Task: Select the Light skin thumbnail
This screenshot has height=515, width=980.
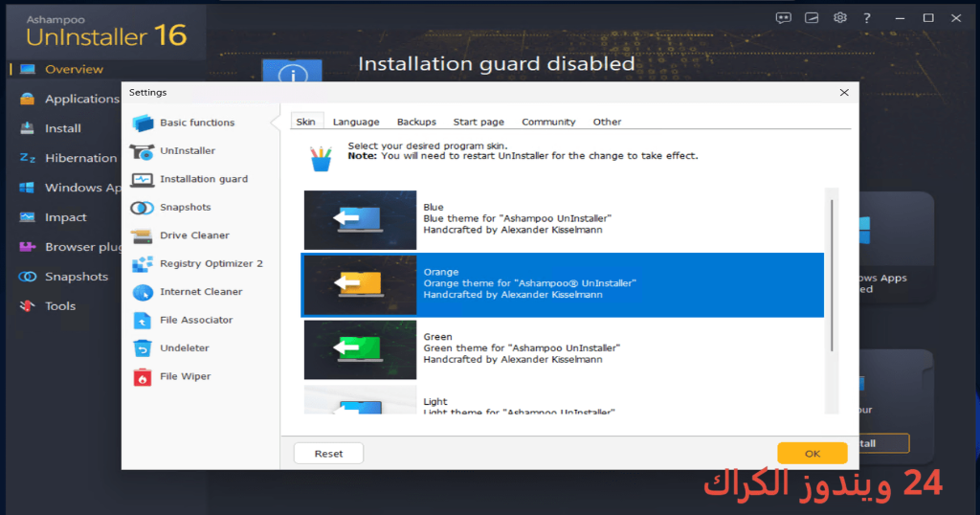Action: 360,400
